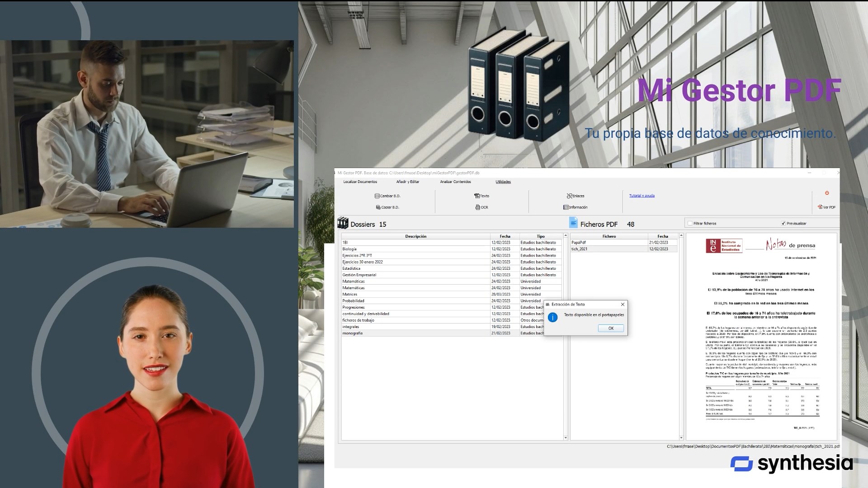Click the red power icon
The height and width of the screenshot is (488, 868).
click(827, 193)
